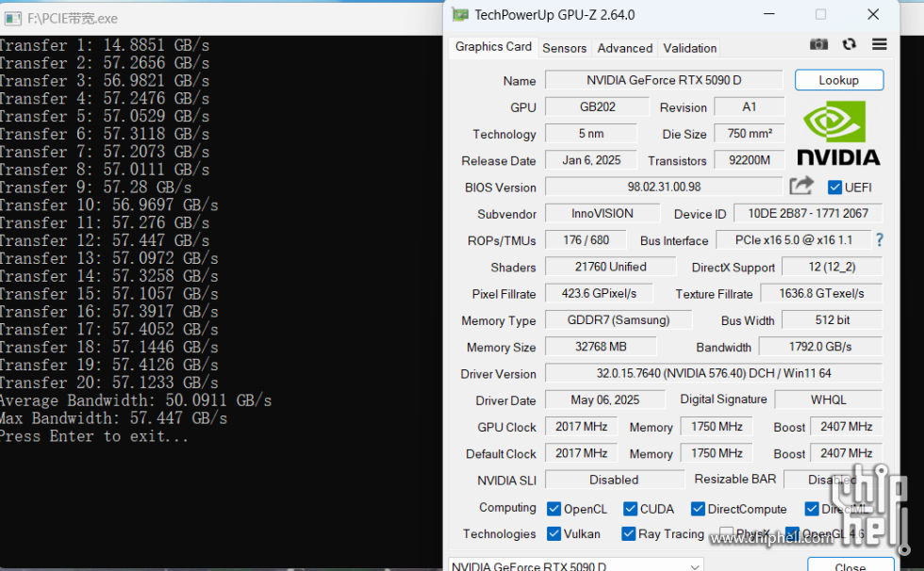Image resolution: width=924 pixels, height=571 pixels.
Task: Toggle the Vulkan checkbox
Action: [553, 533]
